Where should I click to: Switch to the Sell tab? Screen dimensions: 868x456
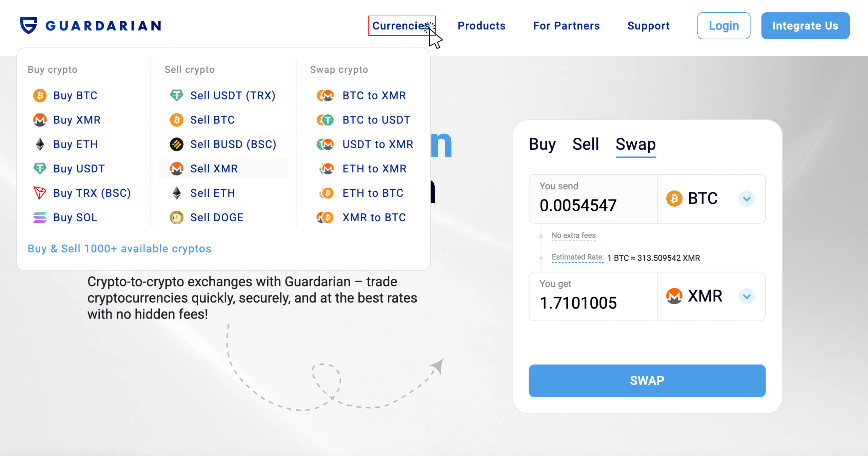click(586, 144)
